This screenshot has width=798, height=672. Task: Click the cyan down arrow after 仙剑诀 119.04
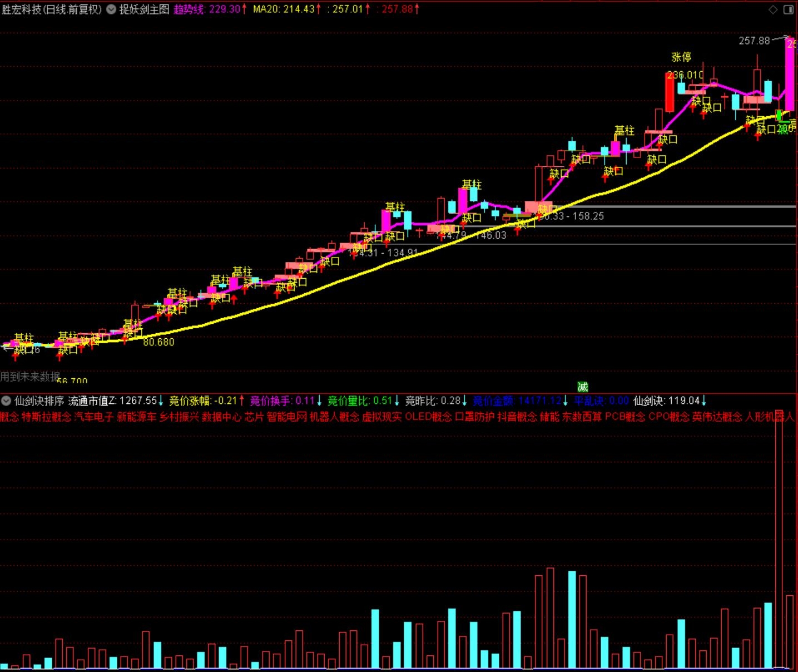pos(703,401)
